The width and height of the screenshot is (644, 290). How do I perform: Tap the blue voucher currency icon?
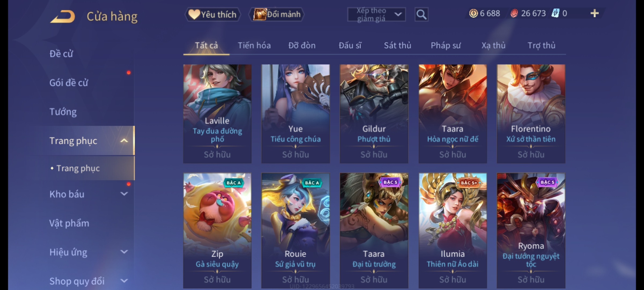[x=555, y=13]
